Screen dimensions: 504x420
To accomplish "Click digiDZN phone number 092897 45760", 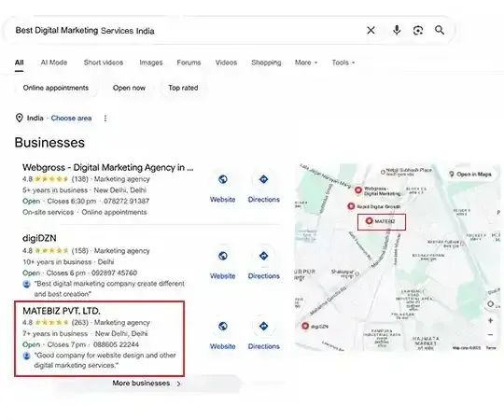I will 114,273.
